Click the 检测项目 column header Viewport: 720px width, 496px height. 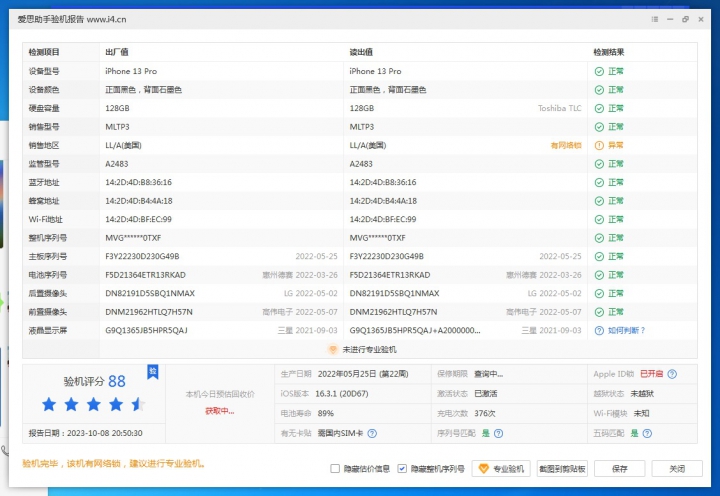[x=44, y=52]
